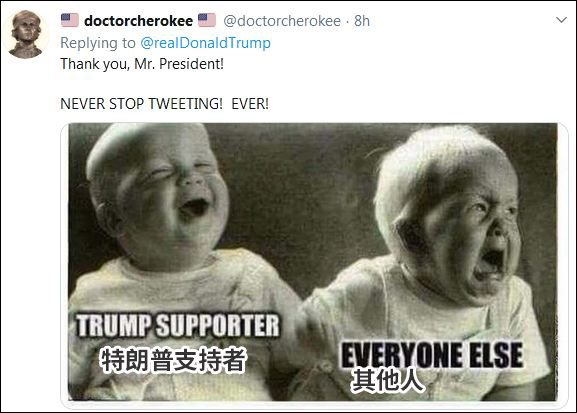Screen dimensions: 577x413
Task: Open the @doctorcherokee handle link
Action: coord(282,21)
